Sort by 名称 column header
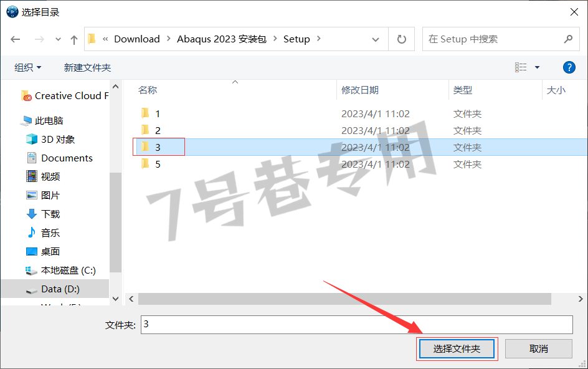This screenshot has width=588, height=369. [x=148, y=90]
